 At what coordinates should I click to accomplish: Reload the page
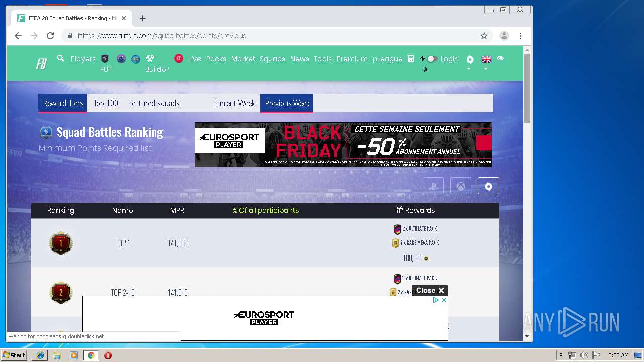(x=50, y=36)
